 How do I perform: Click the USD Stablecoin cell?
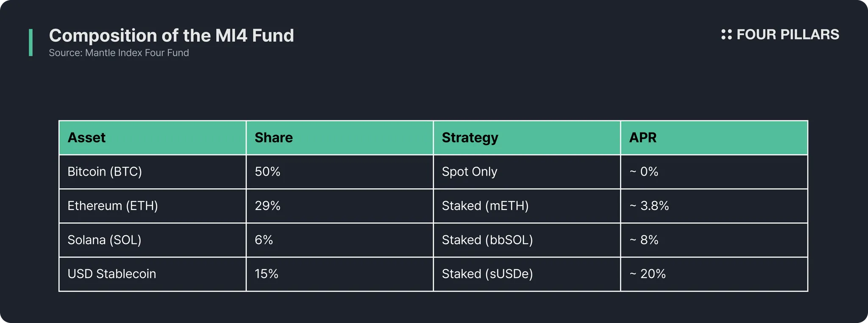(112, 274)
